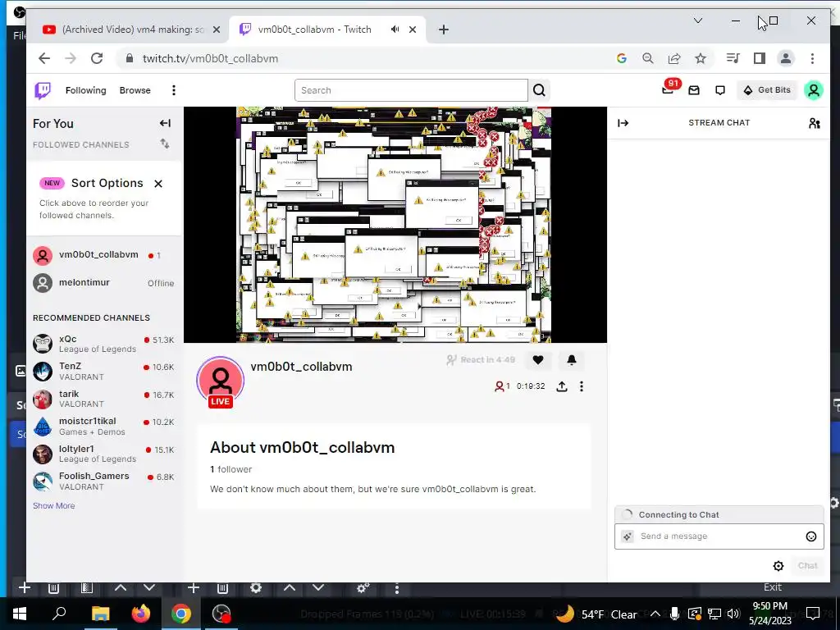The width and height of the screenshot is (840, 630).
Task: Click the vm0b0t_collabvm LIVE avatar
Action: tap(220, 382)
